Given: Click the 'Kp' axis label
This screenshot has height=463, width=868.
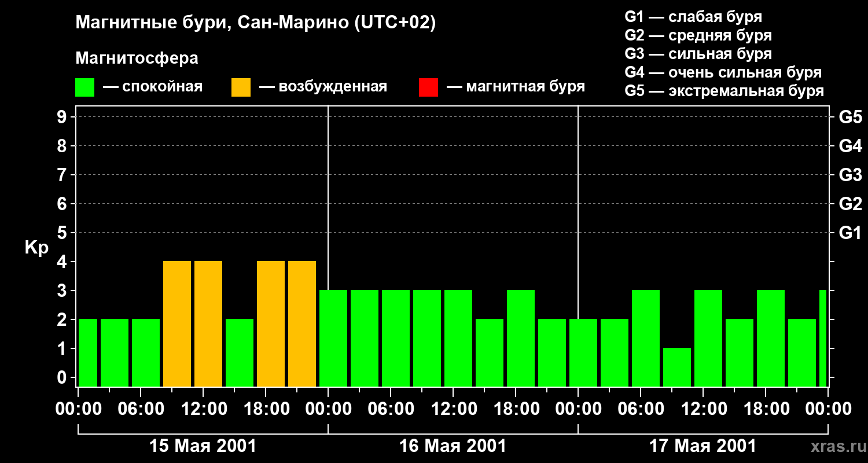Looking at the screenshot, I should 36,248.
